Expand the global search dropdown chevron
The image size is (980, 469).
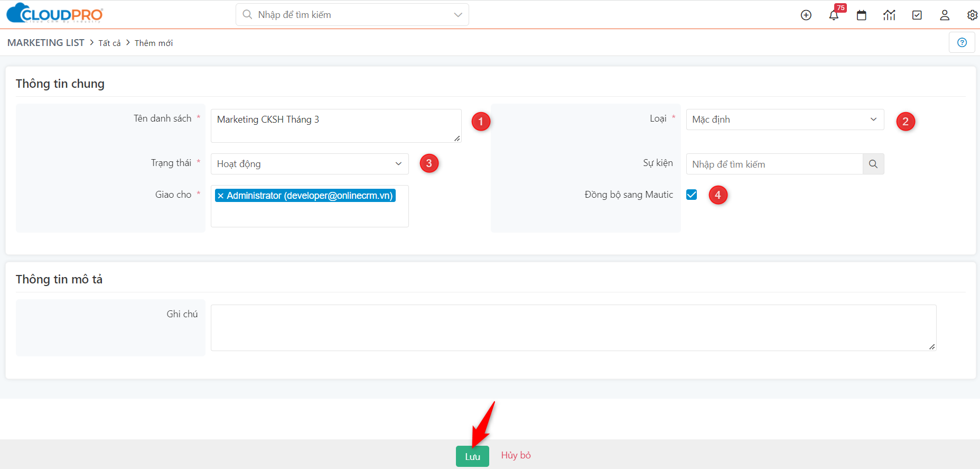point(458,15)
